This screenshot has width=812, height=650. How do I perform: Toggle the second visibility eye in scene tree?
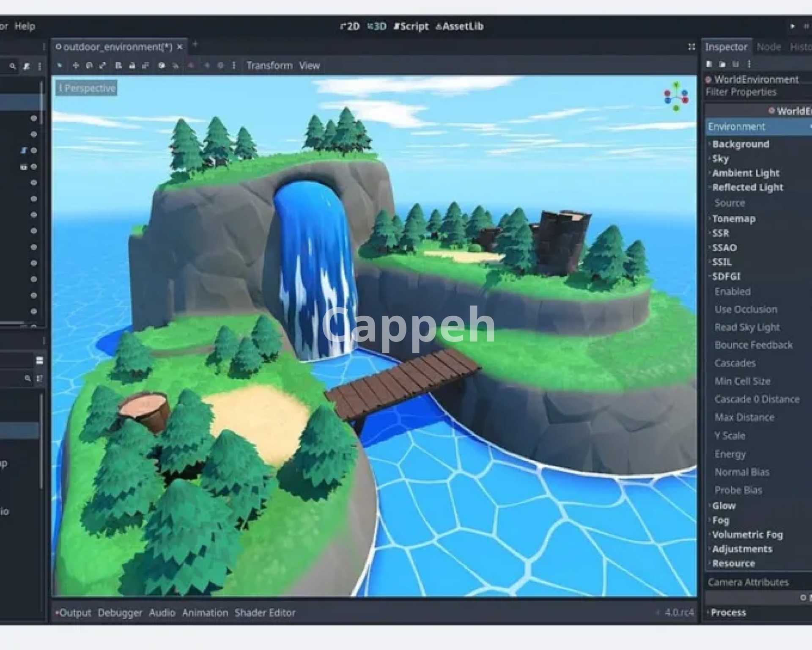34,134
